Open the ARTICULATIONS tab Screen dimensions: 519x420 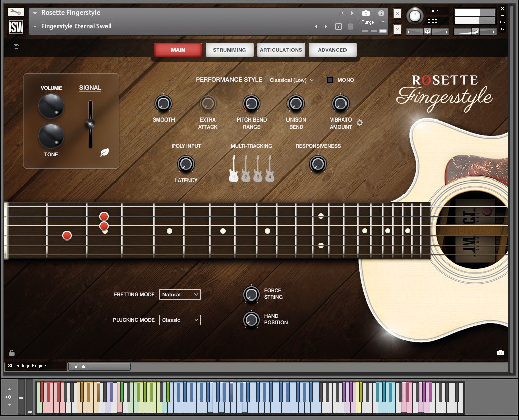281,50
